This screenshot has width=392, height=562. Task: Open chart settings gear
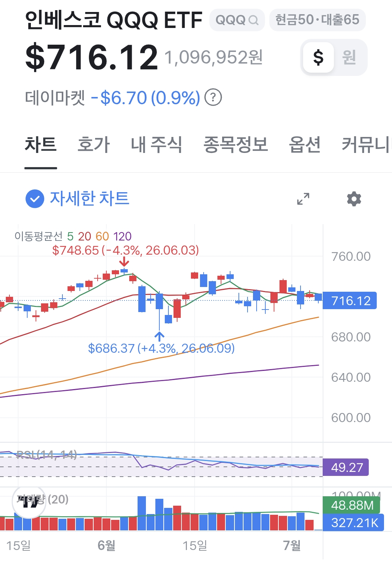354,199
